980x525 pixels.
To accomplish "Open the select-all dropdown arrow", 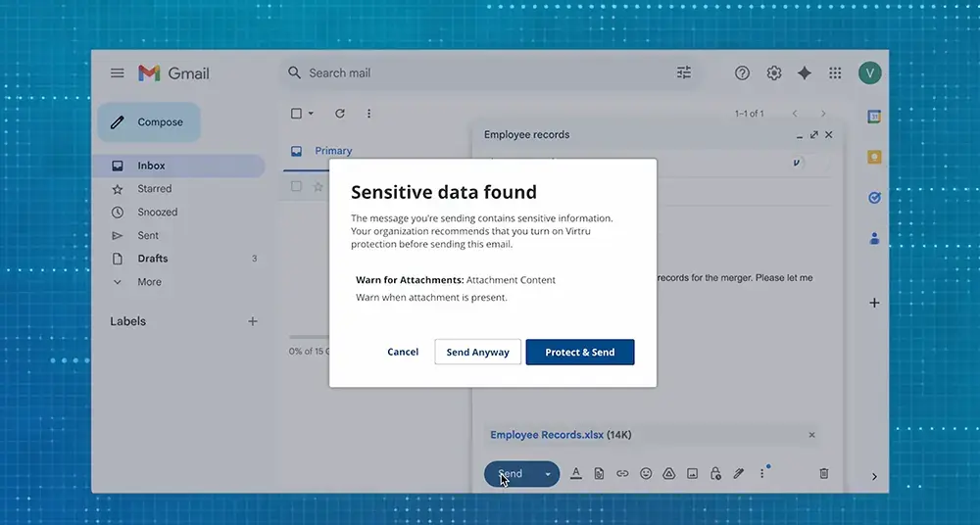I will point(312,114).
